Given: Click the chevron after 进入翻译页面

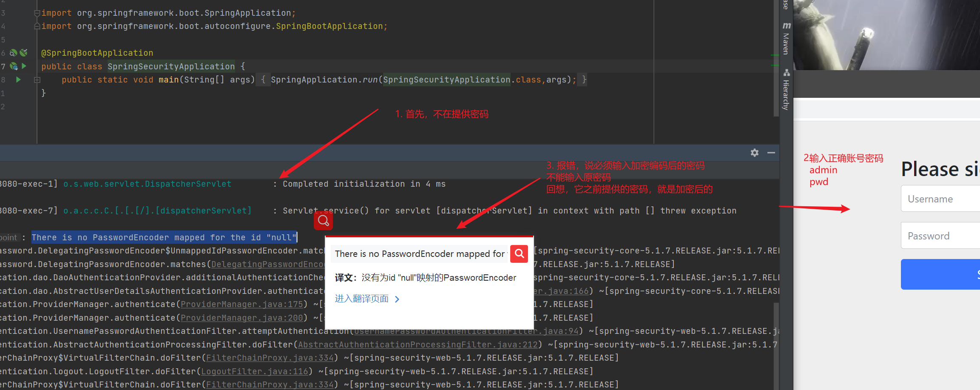Looking at the screenshot, I should [x=397, y=299].
